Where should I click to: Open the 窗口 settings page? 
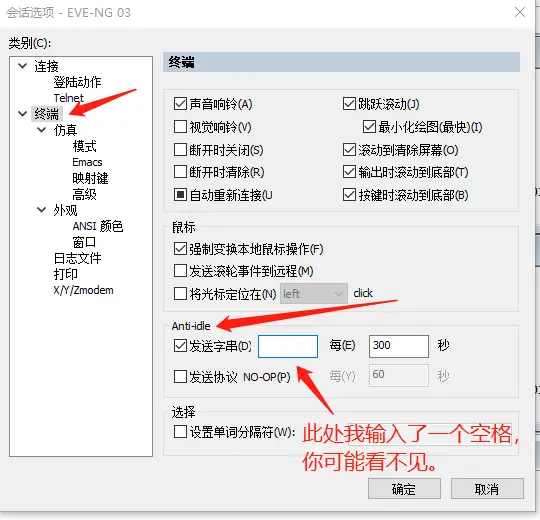84,242
